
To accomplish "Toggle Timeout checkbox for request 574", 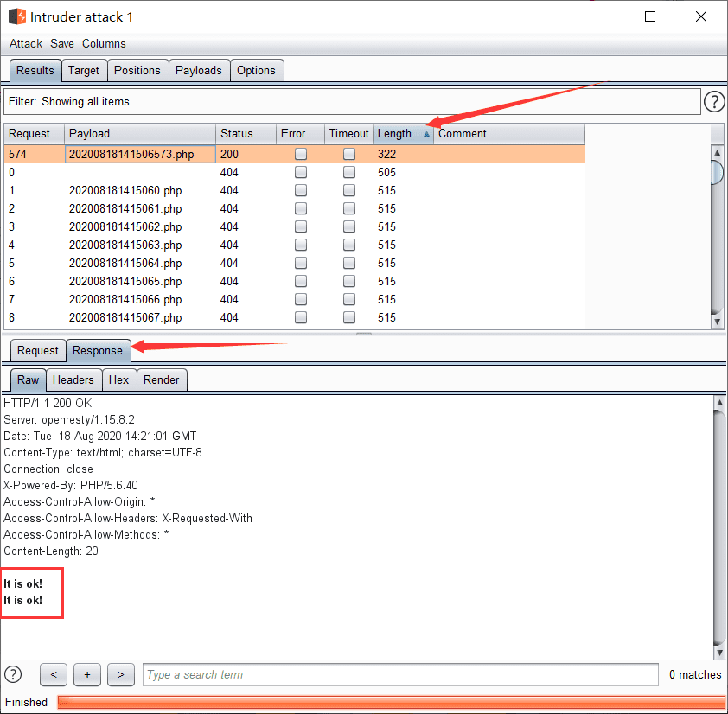I will click(349, 154).
